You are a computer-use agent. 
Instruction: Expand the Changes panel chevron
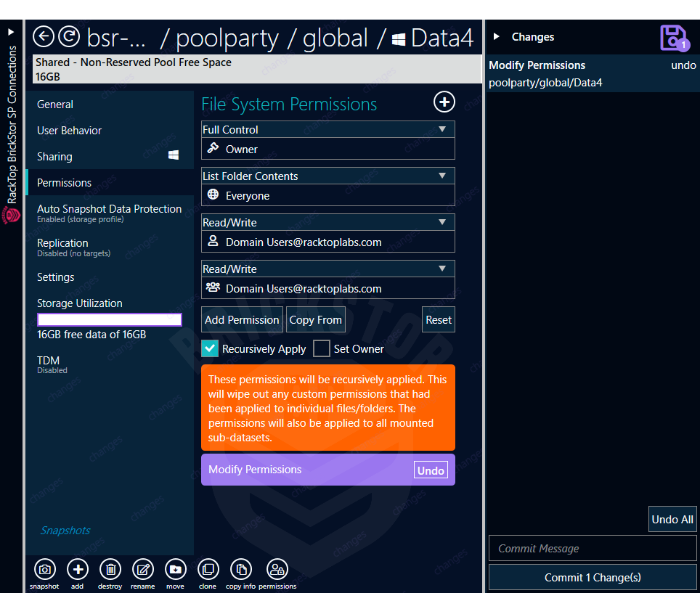497,36
